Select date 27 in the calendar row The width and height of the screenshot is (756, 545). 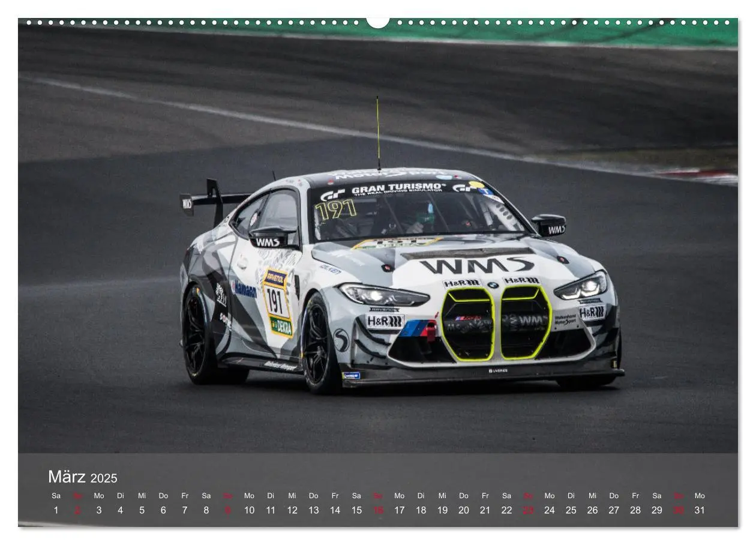coord(614,510)
